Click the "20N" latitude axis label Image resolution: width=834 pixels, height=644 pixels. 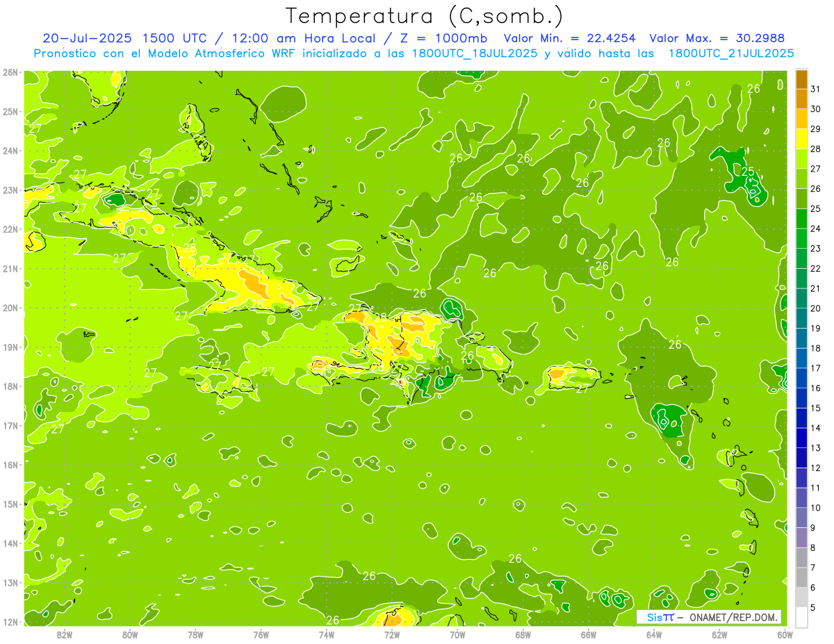(x=10, y=308)
